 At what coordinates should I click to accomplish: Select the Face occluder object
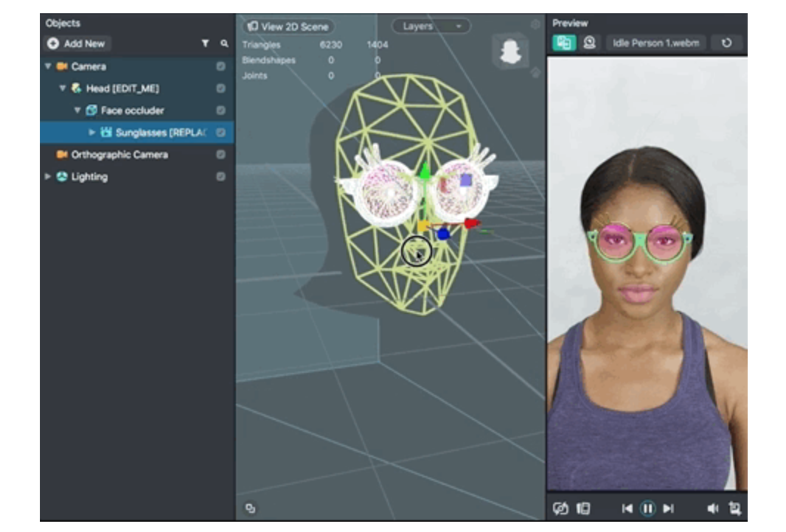132,111
